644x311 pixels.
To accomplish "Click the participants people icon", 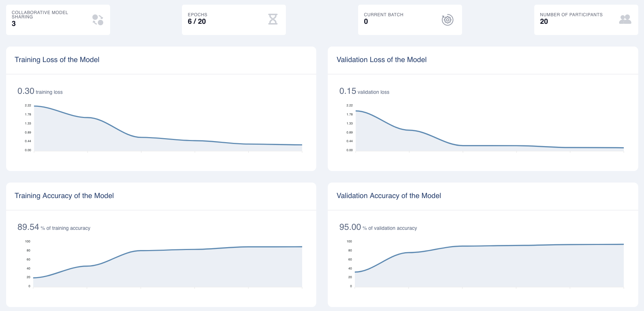I will tap(625, 19).
